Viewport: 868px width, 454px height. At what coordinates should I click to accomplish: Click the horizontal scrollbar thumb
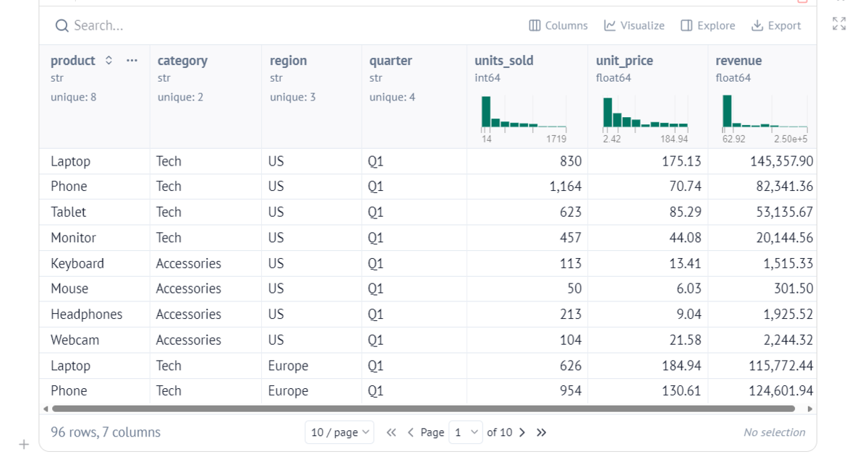click(x=423, y=408)
